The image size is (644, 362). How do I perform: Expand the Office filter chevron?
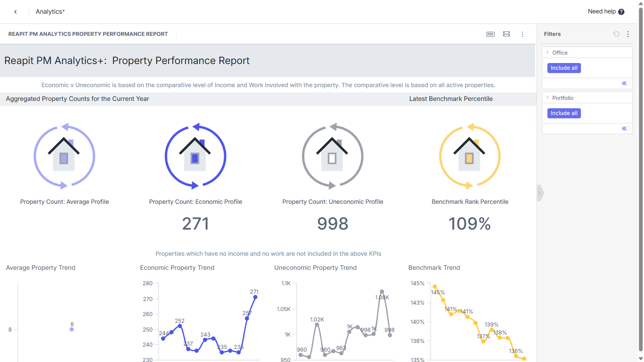pos(547,53)
